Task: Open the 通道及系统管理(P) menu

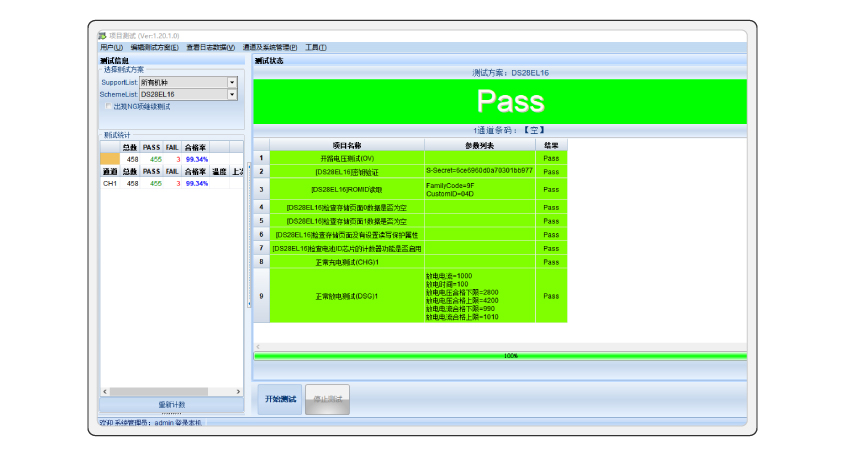Action: [x=269, y=47]
